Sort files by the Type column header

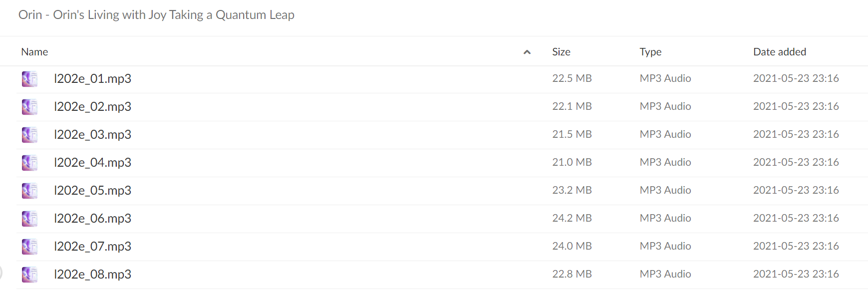(650, 52)
